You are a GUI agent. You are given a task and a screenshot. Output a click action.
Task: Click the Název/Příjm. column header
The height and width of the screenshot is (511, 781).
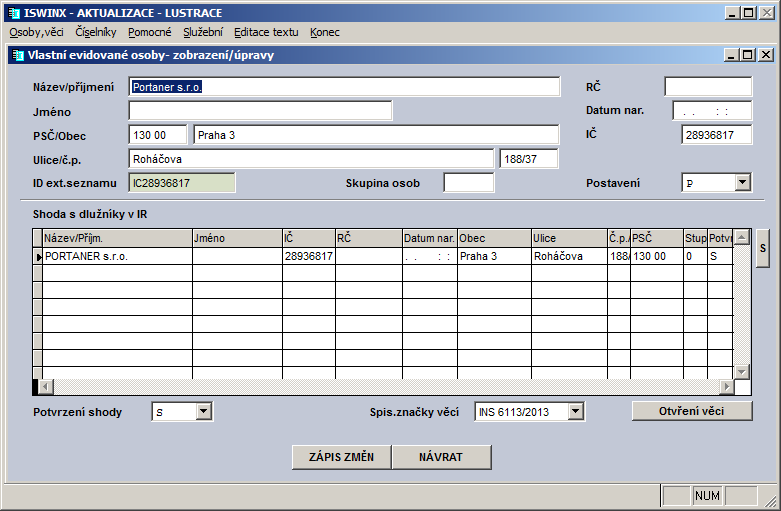(118, 238)
